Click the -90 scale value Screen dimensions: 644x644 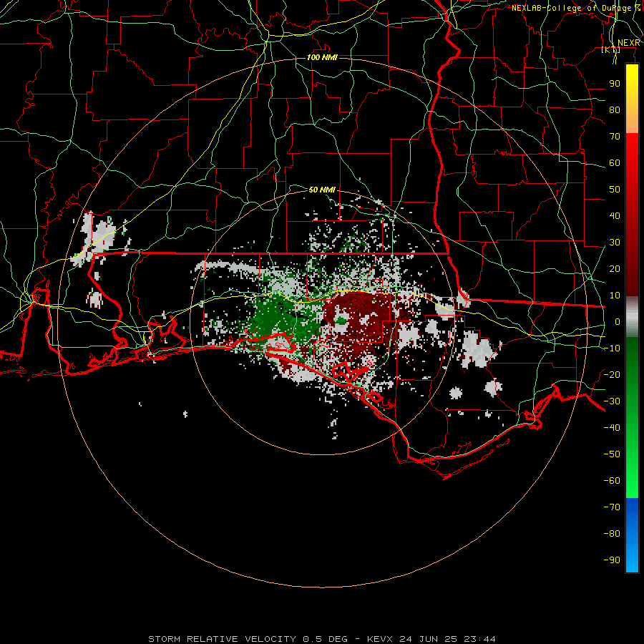point(612,560)
